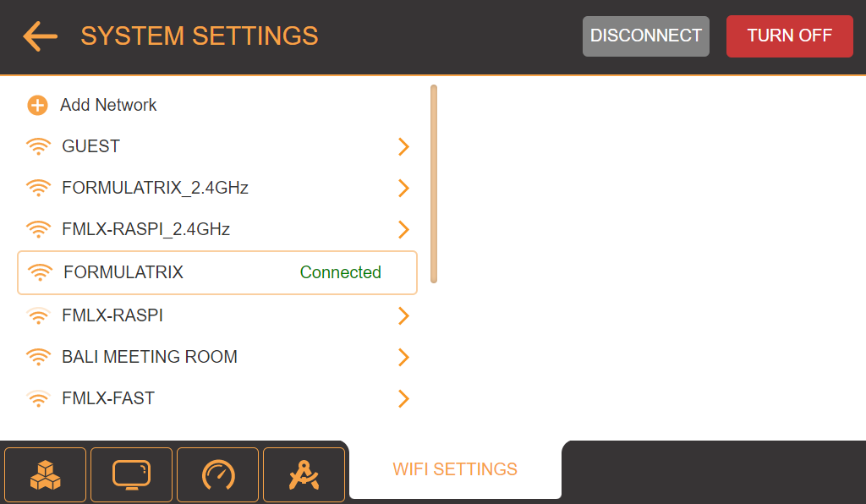The image size is (866, 504).
Task: Expand the FMLX-RASPI_2.4GHz chevron arrow
Action: [403, 230]
